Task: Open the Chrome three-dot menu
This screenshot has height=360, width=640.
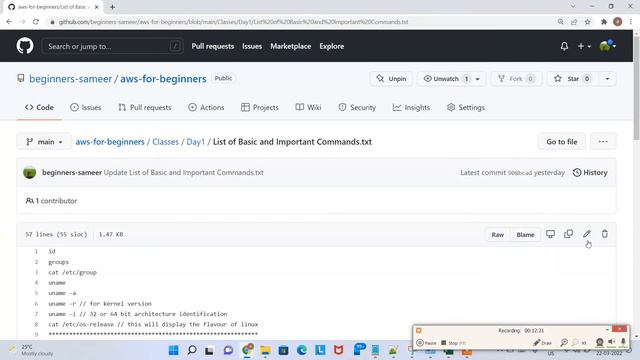Action: [x=631, y=22]
